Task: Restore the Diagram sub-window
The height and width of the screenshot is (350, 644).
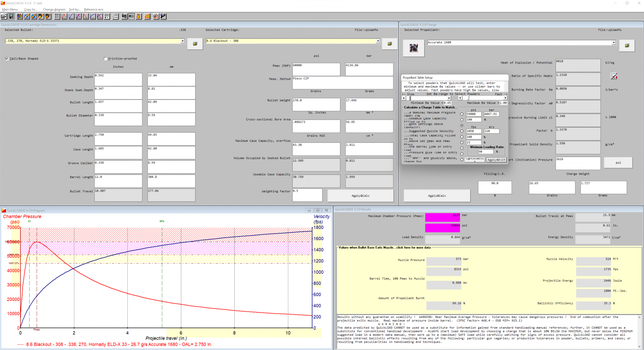Action: [318, 210]
